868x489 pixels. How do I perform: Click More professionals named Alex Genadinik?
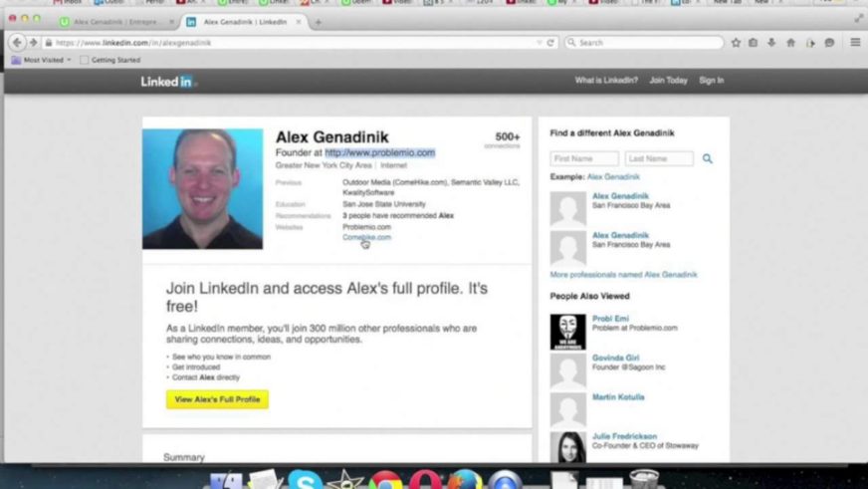(623, 275)
